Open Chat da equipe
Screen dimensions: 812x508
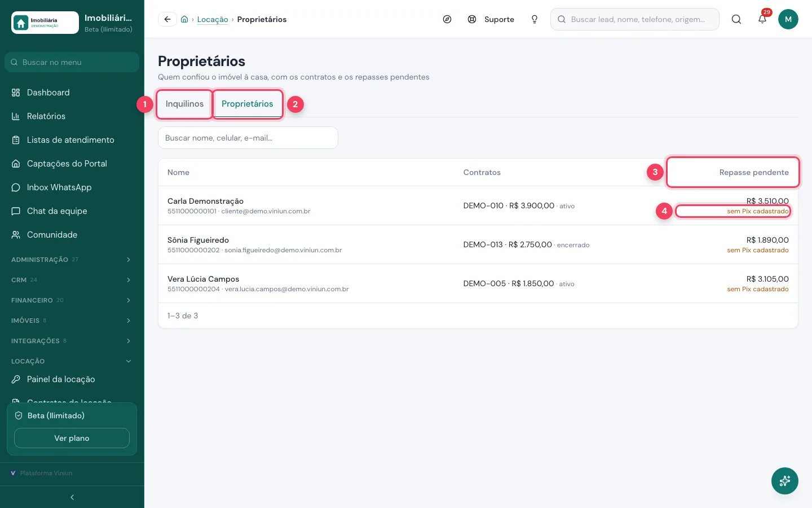(x=72, y=211)
